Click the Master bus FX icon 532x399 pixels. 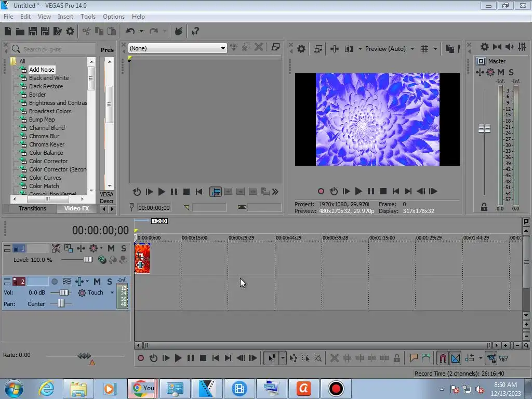tap(480, 72)
